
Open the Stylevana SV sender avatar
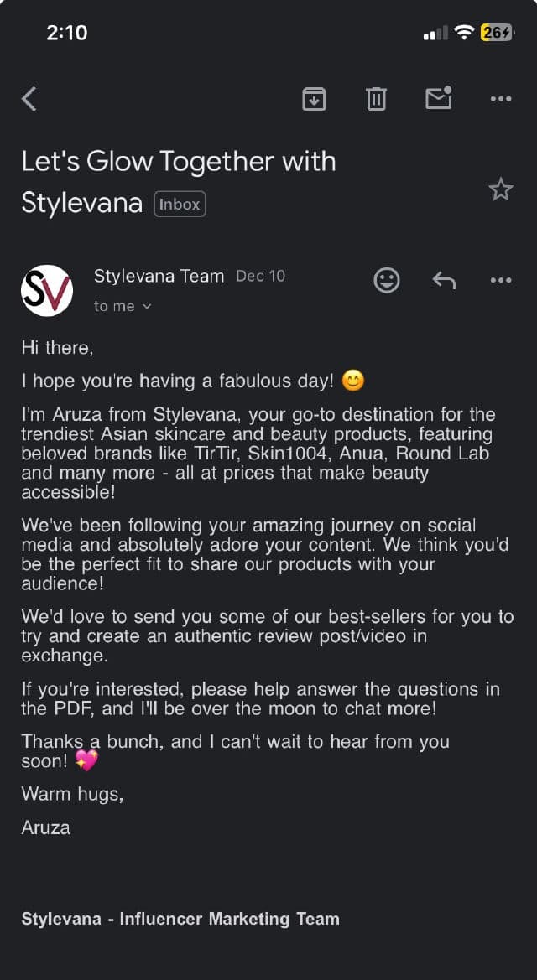tap(47, 290)
